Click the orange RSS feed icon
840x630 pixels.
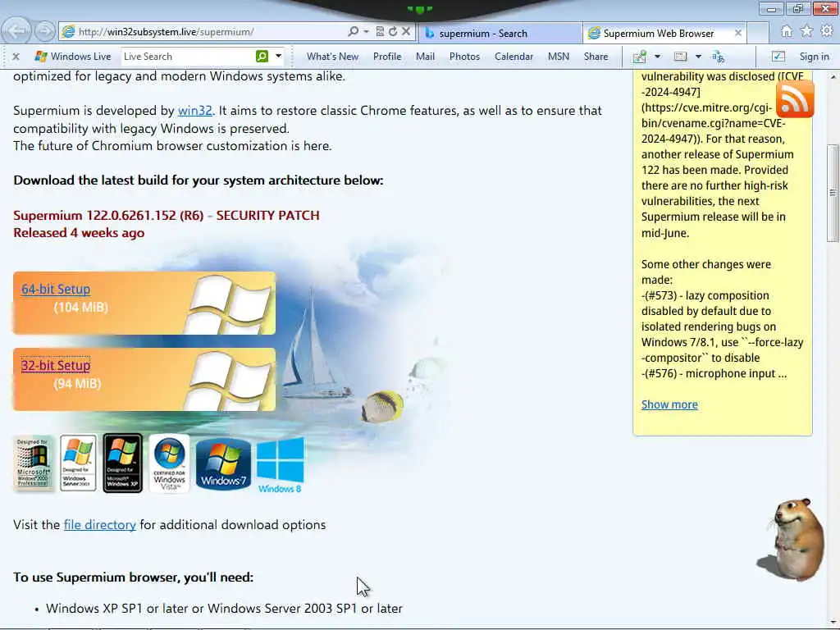pyautogui.click(x=794, y=98)
